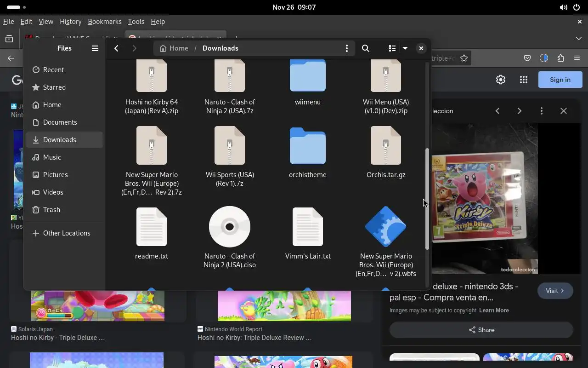Open Other Locations in sidebar

point(64,233)
